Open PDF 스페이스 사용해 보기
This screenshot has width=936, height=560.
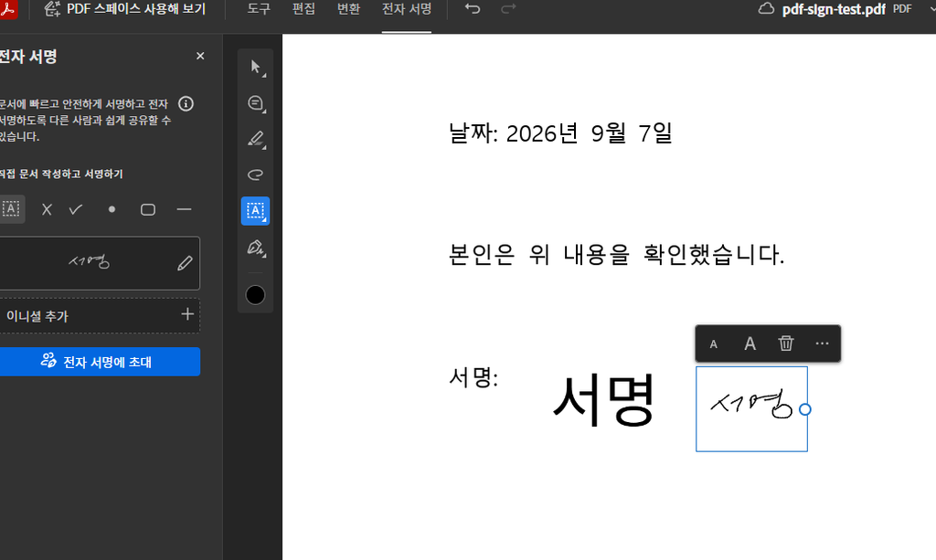(x=124, y=9)
